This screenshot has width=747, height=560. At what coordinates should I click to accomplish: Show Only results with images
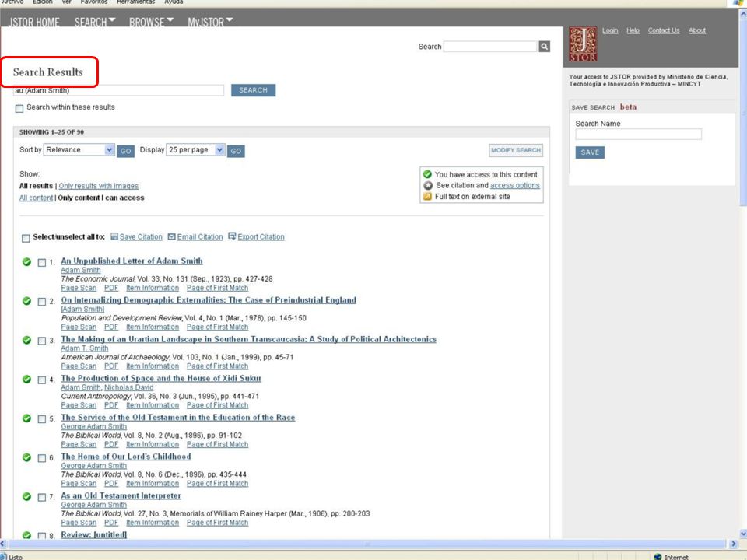[99, 186]
